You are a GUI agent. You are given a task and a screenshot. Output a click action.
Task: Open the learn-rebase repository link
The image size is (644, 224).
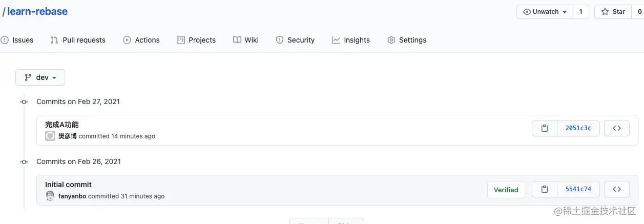pos(37,11)
